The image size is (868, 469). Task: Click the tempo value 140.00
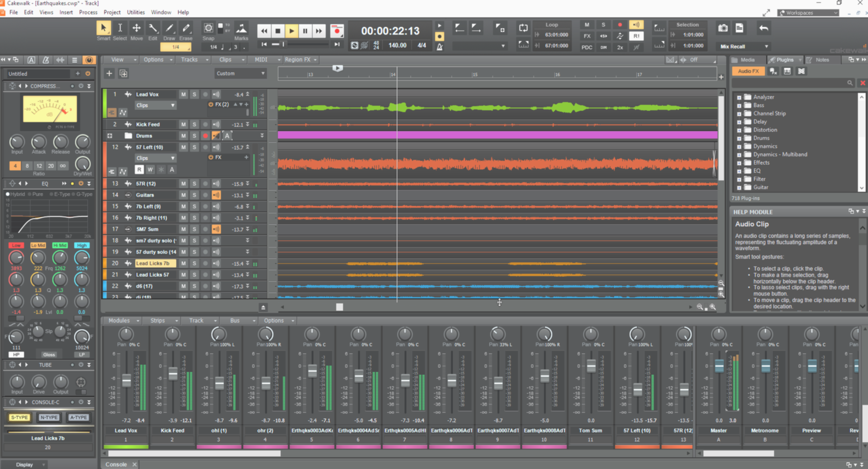point(397,45)
